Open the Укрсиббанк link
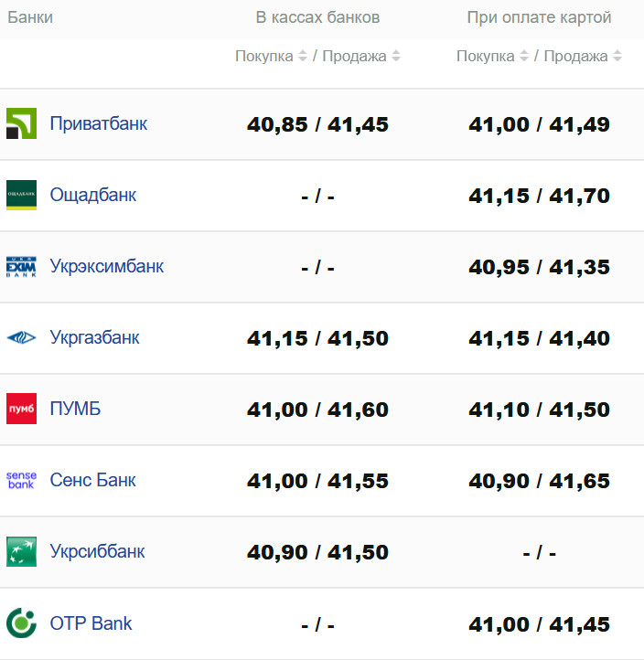 click(x=97, y=551)
